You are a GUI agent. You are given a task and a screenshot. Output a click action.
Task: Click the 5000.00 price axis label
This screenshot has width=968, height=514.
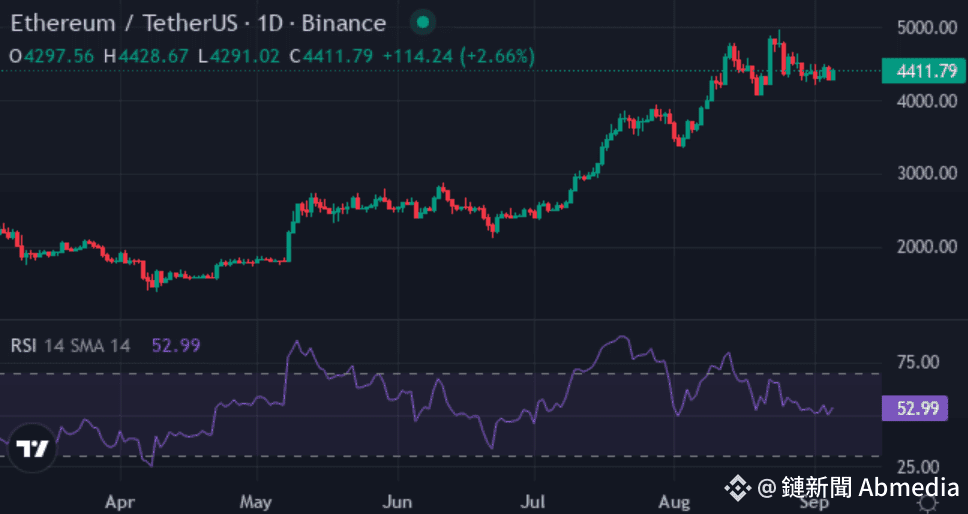(x=927, y=27)
